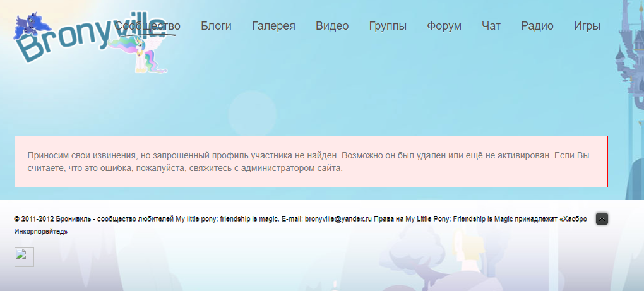Go to the Игры page
Image resolution: width=644 pixels, height=291 pixels.
(587, 26)
